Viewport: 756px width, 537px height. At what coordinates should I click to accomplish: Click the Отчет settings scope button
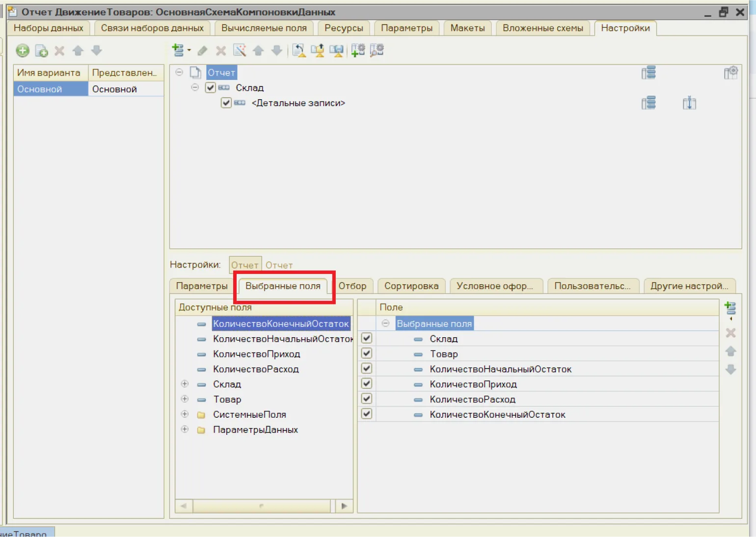click(244, 265)
